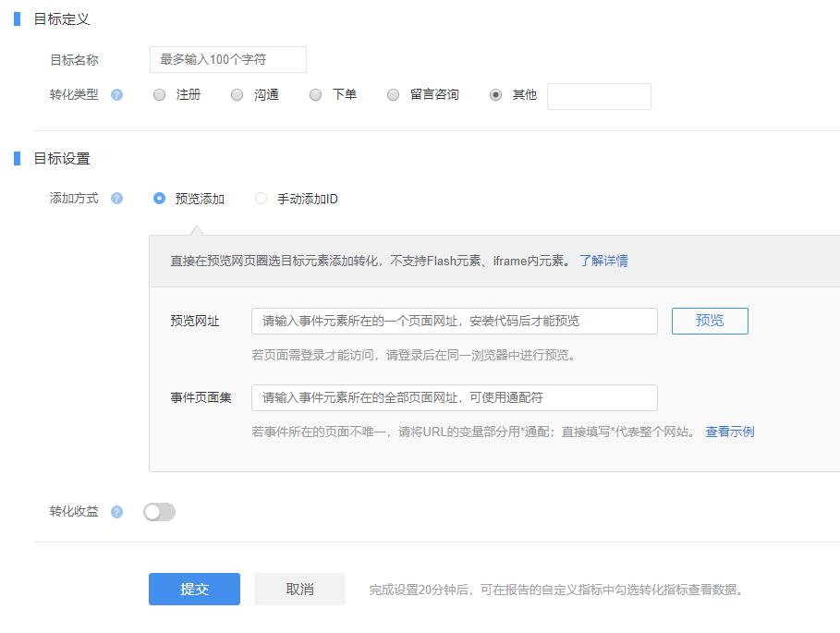Submit the form via 提交 button
The height and width of the screenshot is (633, 840).
193,588
